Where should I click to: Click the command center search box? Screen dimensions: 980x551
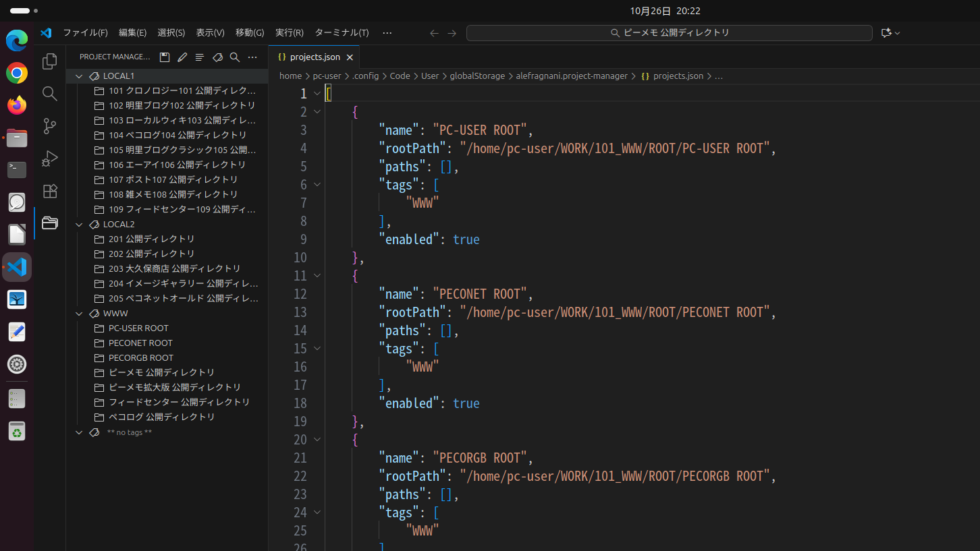point(669,32)
